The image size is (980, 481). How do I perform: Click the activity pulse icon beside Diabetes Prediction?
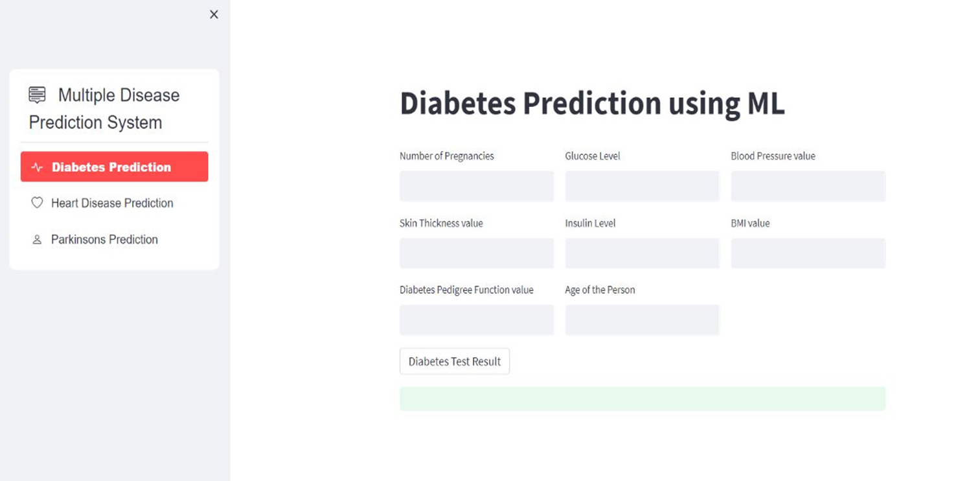point(38,167)
